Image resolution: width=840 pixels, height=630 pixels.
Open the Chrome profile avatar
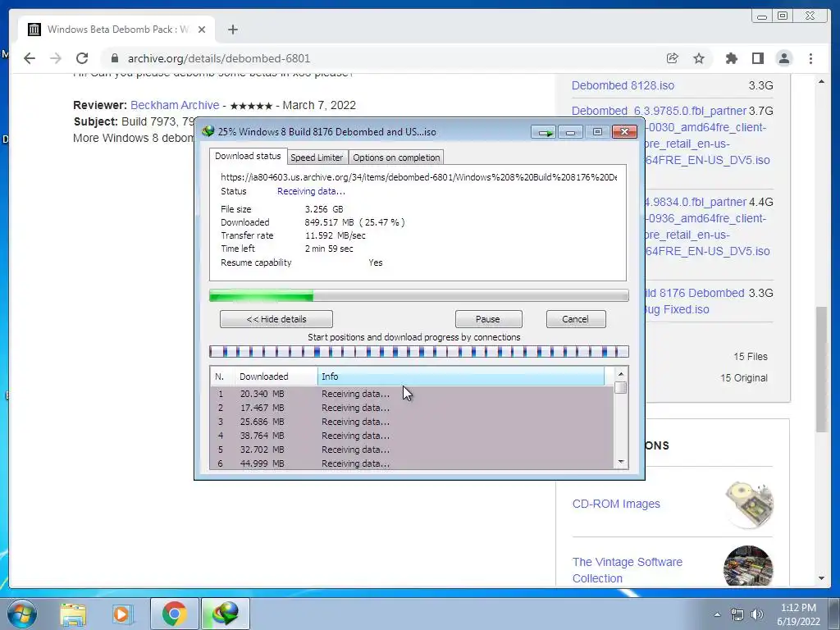coord(783,58)
